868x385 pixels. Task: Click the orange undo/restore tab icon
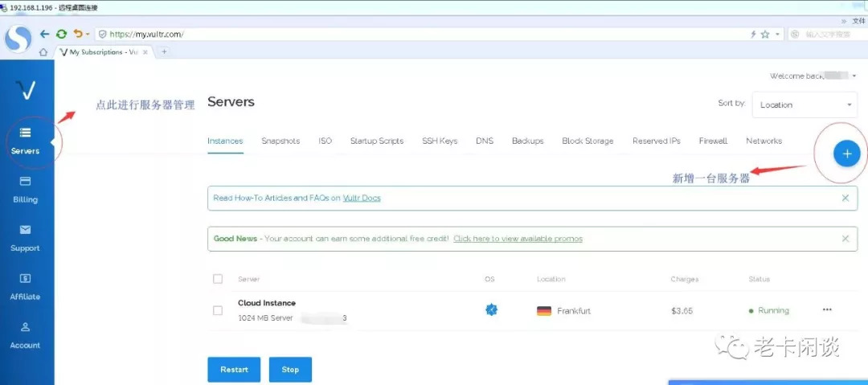point(78,35)
